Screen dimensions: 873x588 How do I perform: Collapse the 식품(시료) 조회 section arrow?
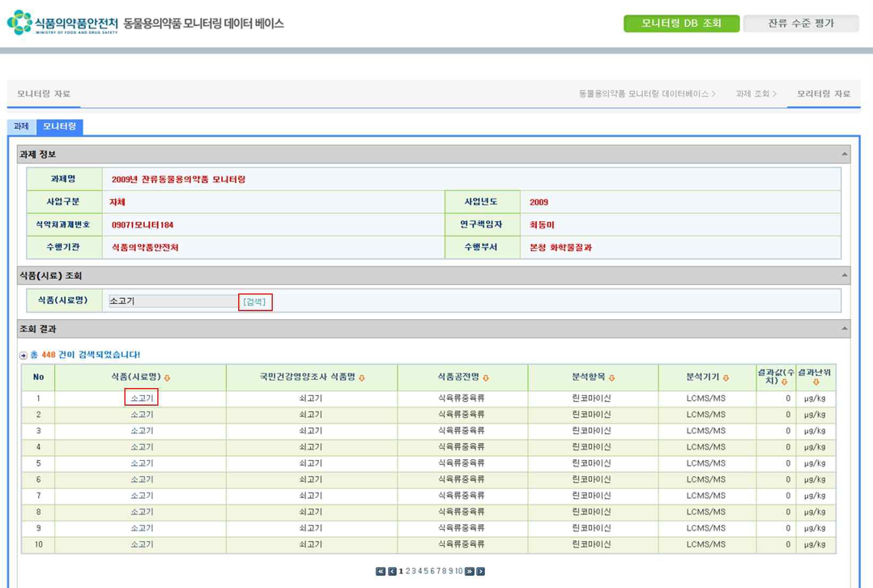coord(844,275)
